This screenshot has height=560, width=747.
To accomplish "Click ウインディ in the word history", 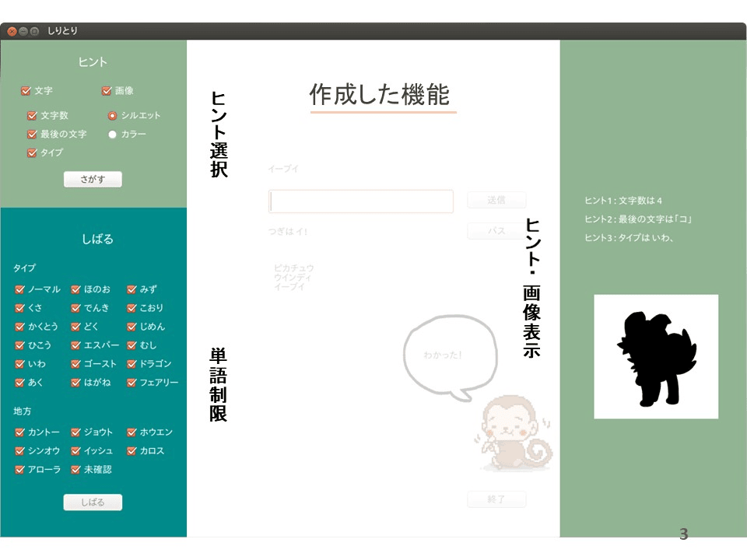I will click(293, 277).
